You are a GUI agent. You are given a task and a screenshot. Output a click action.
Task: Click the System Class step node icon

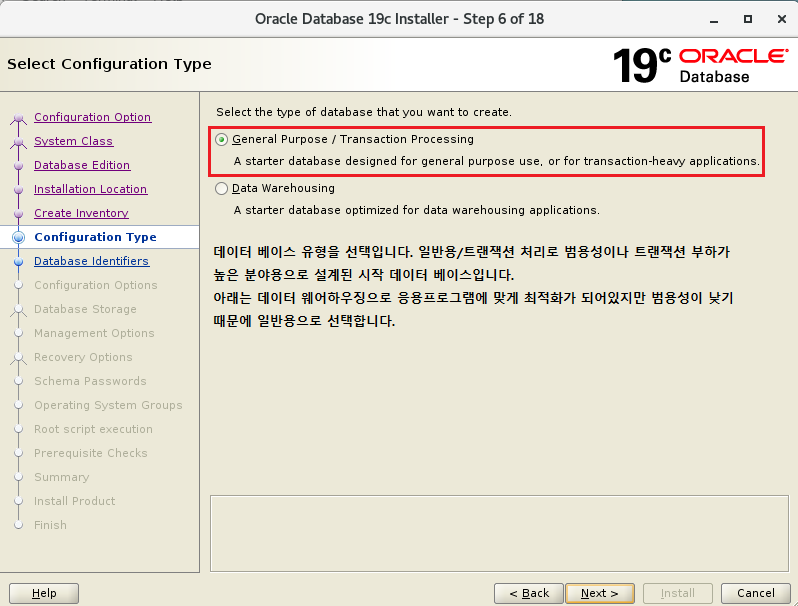18,142
